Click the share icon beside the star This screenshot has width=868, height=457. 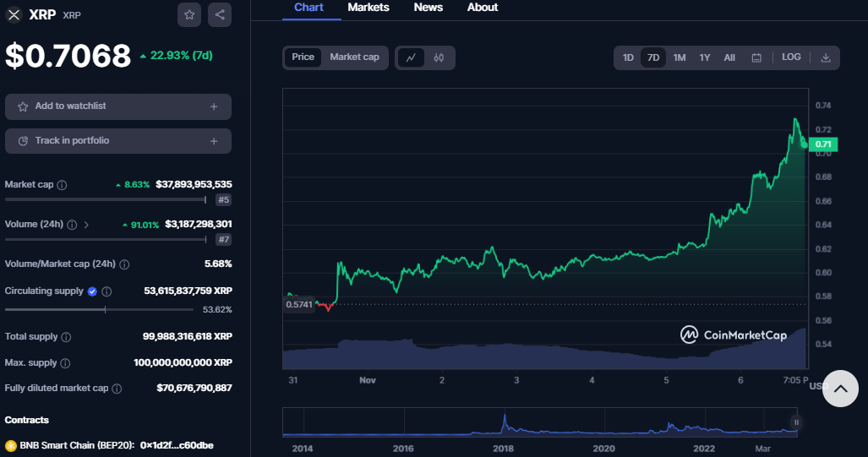pyautogui.click(x=220, y=15)
